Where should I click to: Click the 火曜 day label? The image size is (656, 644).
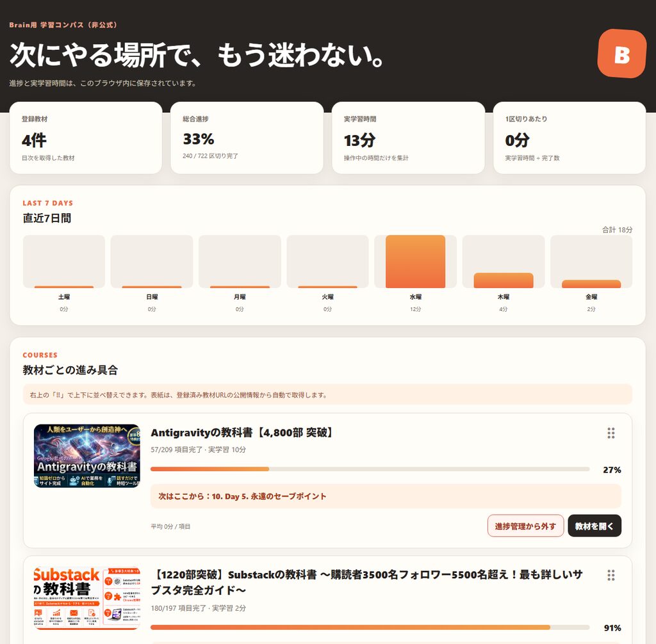coord(327,297)
